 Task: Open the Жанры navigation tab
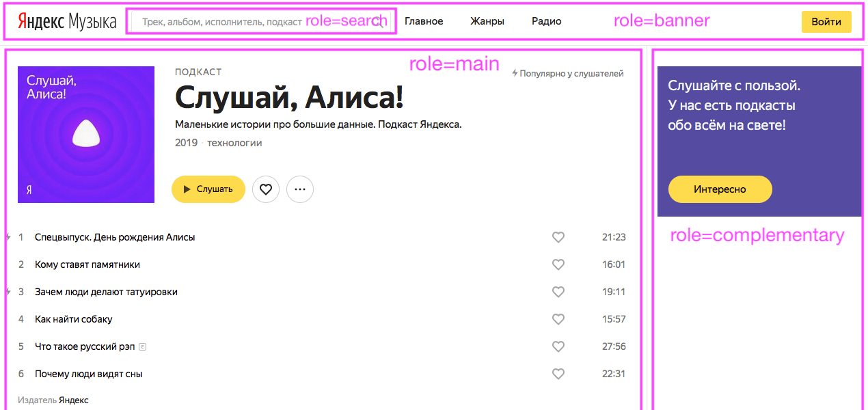click(487, 21)
